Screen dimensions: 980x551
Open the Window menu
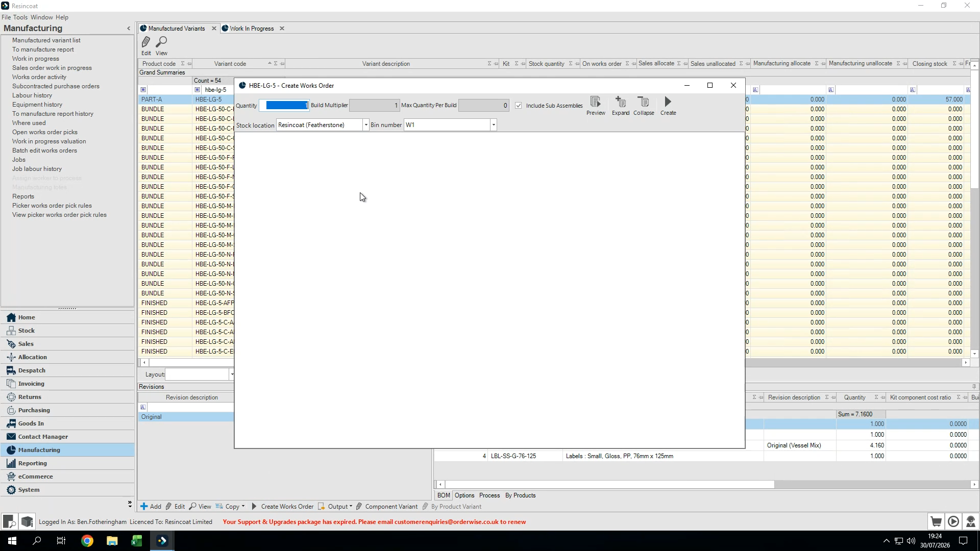41,17
